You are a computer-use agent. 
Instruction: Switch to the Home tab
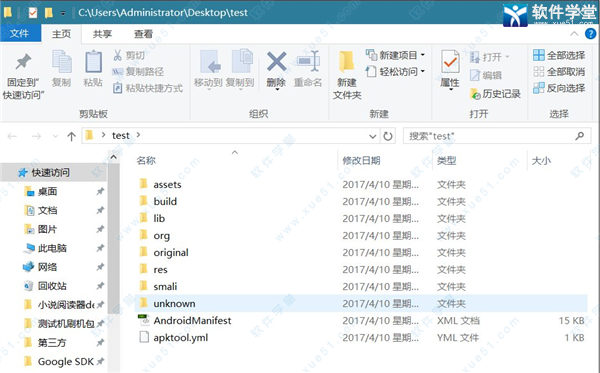coord(61,34)
